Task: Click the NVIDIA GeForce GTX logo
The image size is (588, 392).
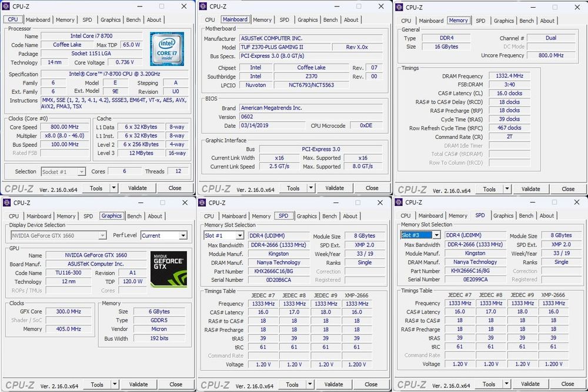Action: point(169,269)
